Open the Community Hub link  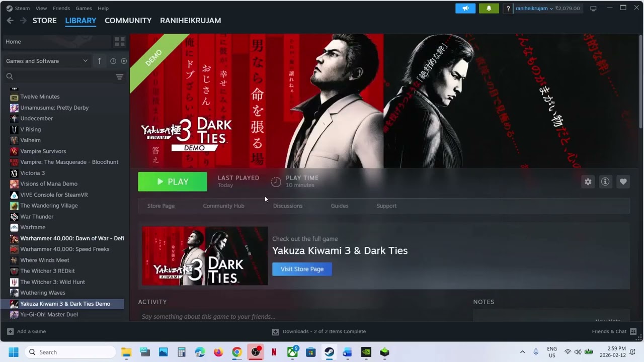pyautogui.click(x=223, y=206)
